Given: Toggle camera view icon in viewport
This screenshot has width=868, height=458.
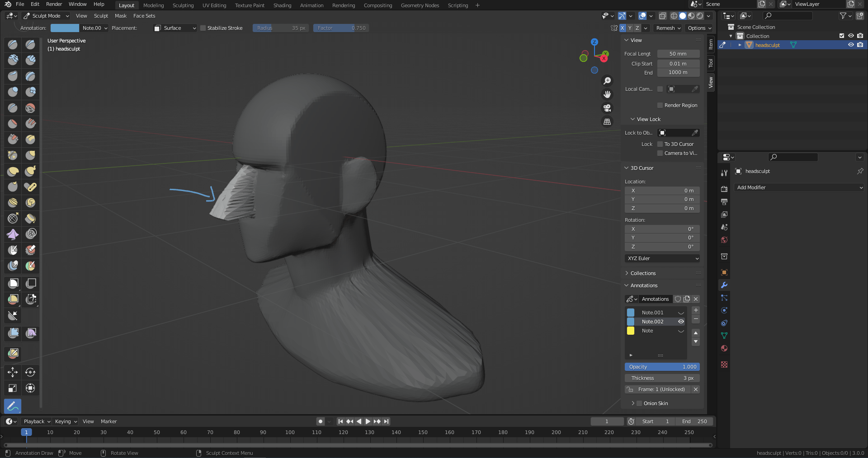Looking at the screenshot, I should [x=607, y=108].
